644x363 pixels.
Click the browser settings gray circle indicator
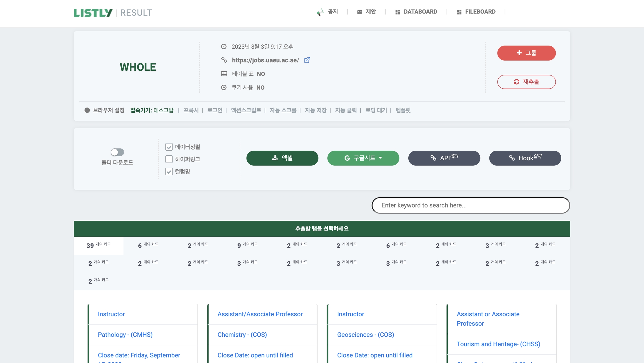[x=87, y=110]
